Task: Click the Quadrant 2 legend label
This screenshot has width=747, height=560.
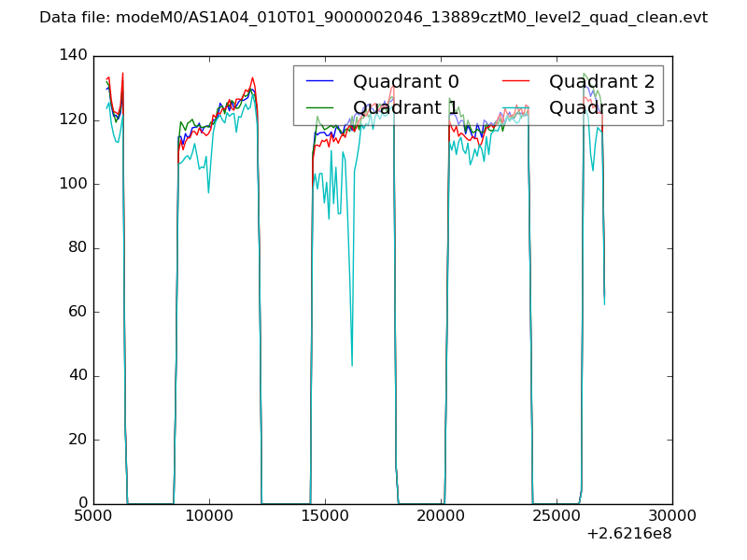Action: [x=601, y=82]
